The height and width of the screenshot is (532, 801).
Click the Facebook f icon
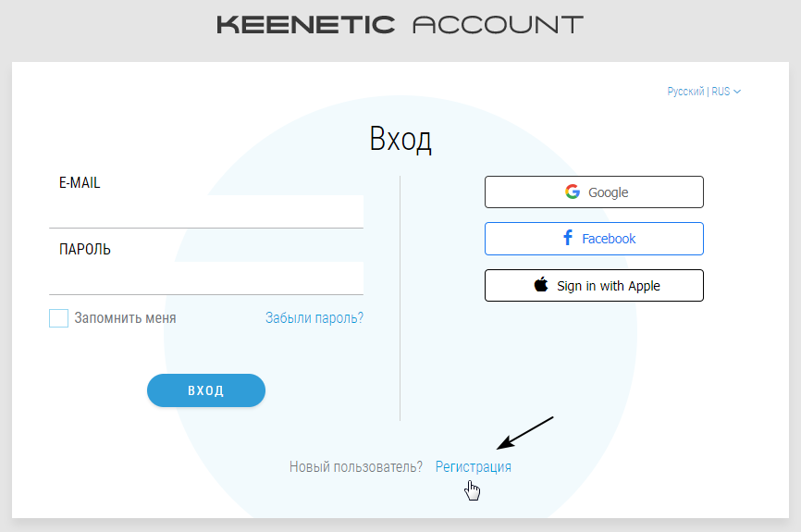click(x=568, y=237)
